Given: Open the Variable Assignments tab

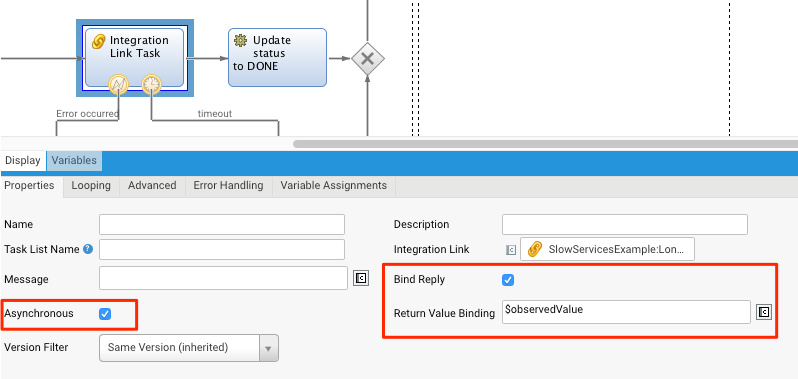Looking at the screenshot, I should (x=334, y=186).
